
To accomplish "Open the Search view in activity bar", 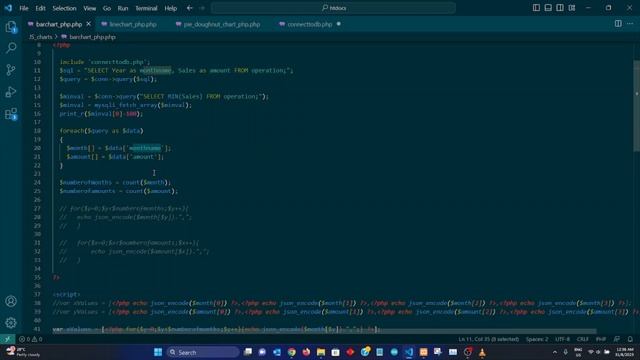I will [x=11, y=48].
